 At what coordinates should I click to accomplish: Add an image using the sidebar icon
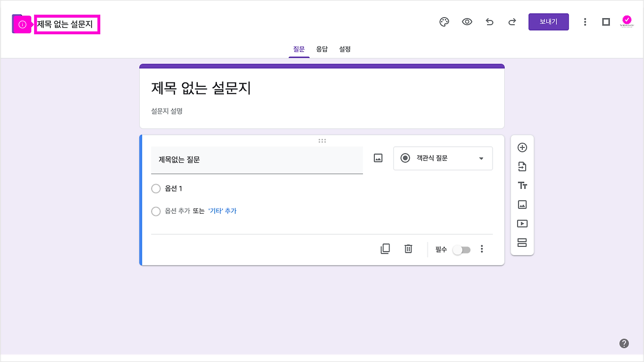coord(522,204)
